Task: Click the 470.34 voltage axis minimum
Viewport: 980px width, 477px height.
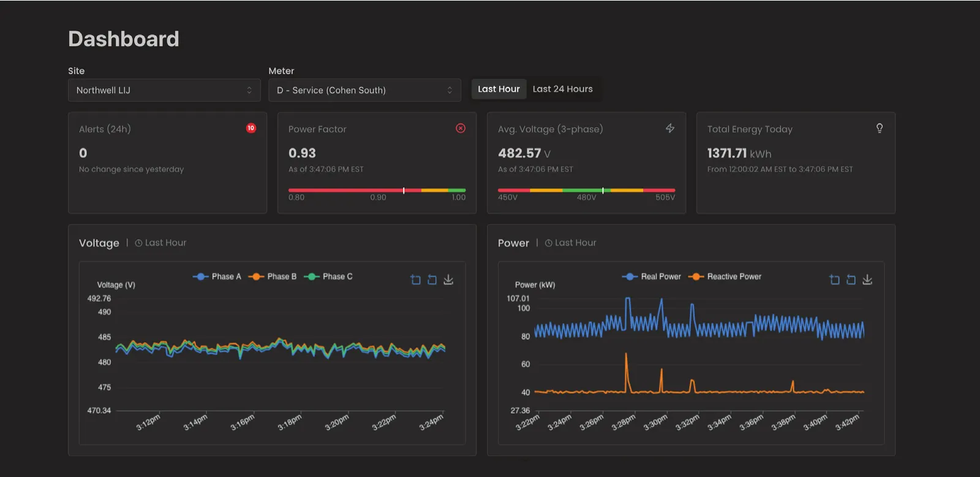Action: (x=99, y=411)
